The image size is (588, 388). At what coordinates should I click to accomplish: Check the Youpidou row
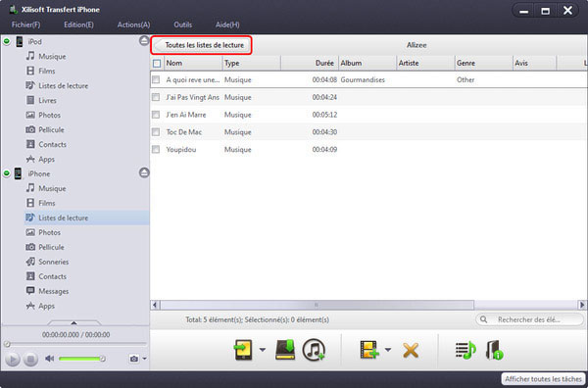[x=156, y=149]
